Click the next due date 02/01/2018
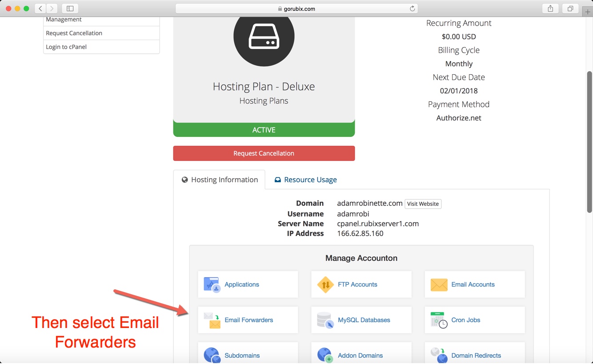Screen dimensions: 593x364 coord(459,91)
